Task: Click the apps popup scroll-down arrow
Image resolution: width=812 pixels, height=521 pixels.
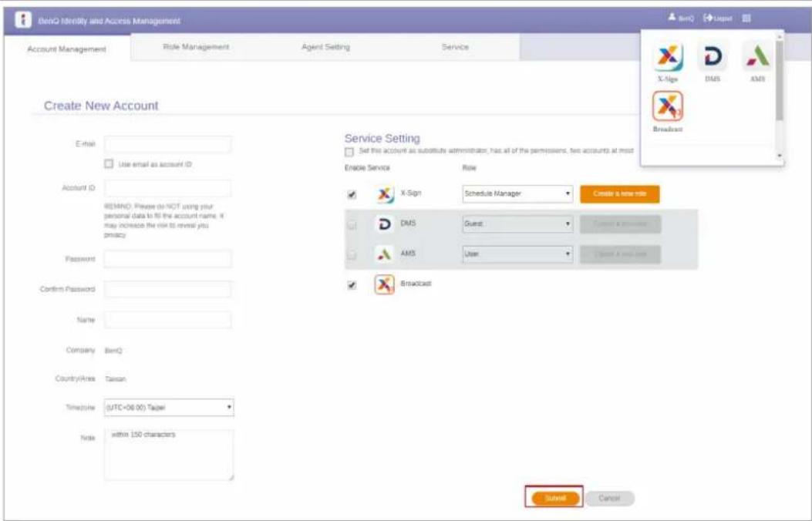Action: (780, 156)
